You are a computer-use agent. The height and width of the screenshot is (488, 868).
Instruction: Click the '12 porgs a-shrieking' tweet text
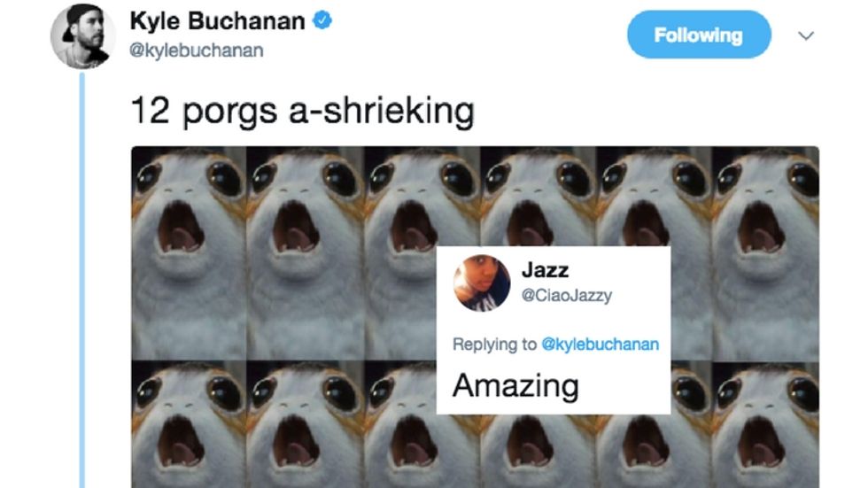(302, 112)
